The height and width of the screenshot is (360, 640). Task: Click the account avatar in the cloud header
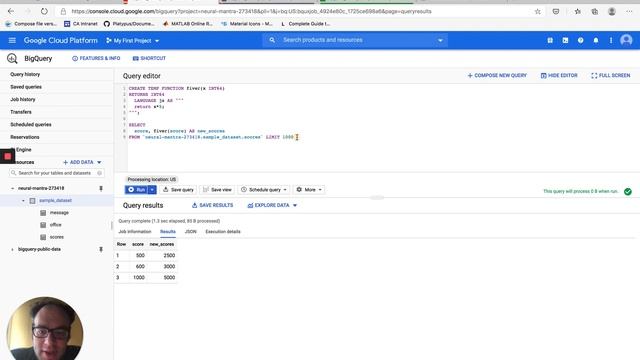coord(626,40)
